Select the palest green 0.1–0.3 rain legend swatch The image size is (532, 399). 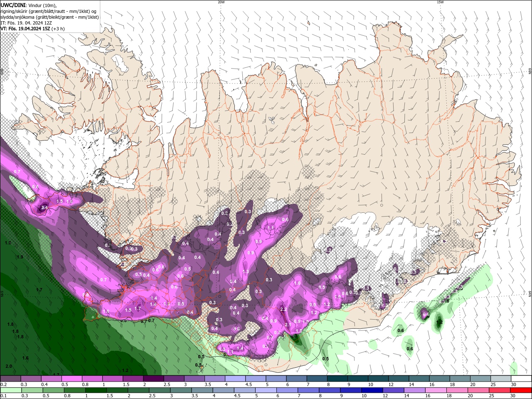11,390
